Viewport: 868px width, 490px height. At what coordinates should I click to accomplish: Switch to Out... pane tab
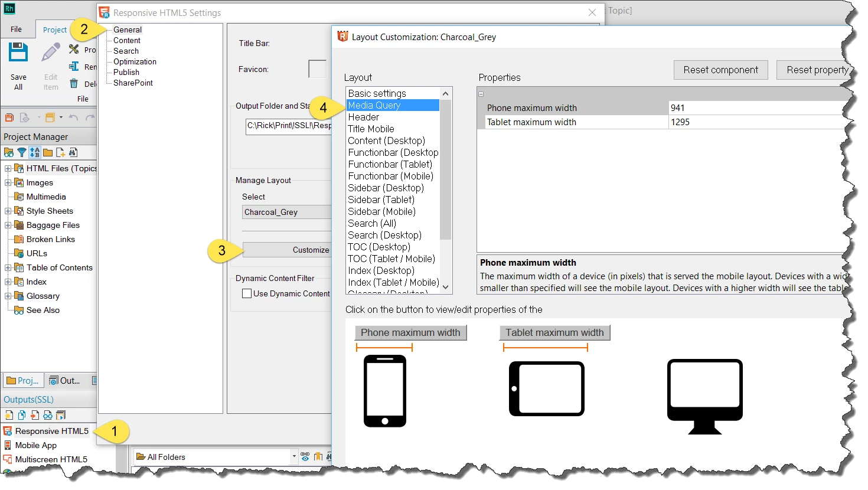pos(64,381)
